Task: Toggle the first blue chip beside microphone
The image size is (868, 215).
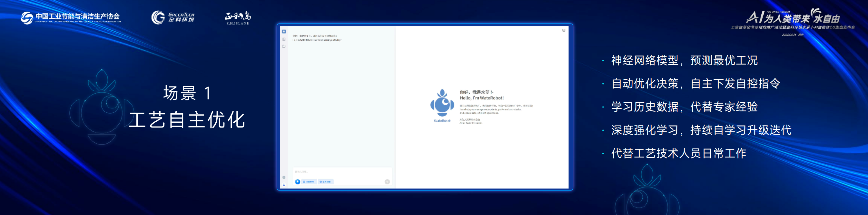Action: pos(309,182)
